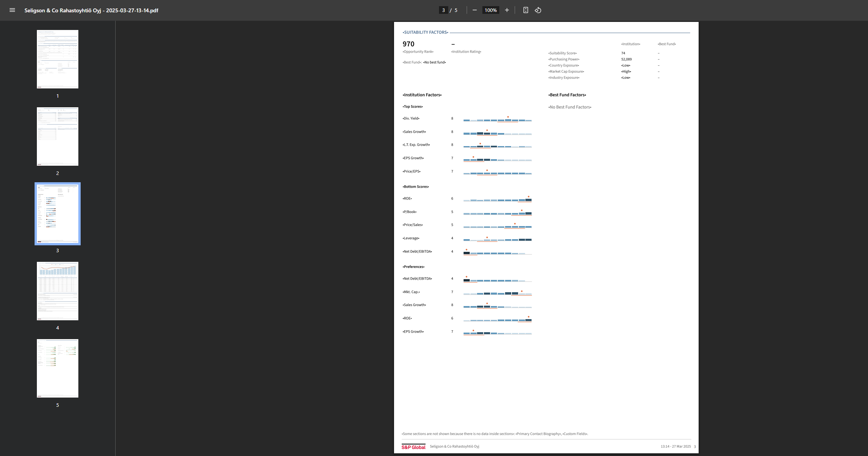Click the 970 Opportunity Rank value
The width and height of the screenshot is (868, 456).
[x=408, y=44]
